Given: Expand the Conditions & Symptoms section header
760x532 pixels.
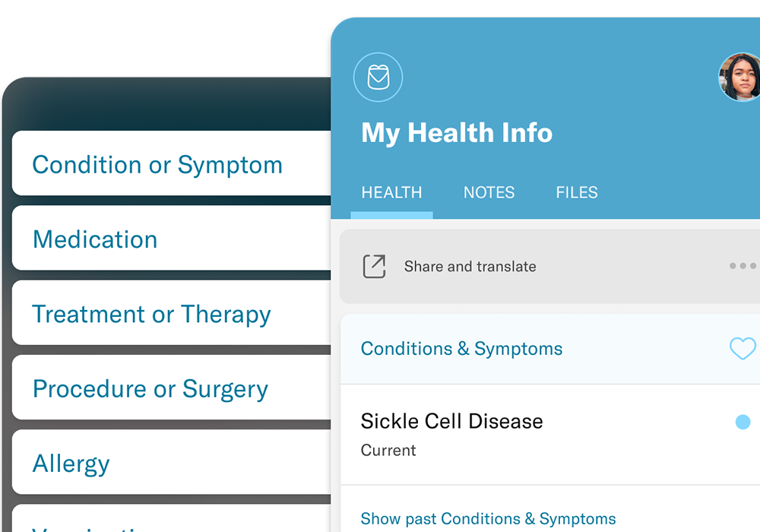Looking at the screenshot, I should click(461, 349).
